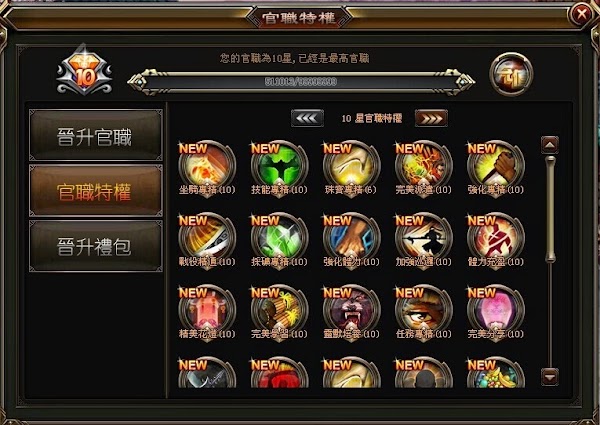Open the 完美分享 pink lantern icon
Screen dimensions: 600x425
click(496, 313)
